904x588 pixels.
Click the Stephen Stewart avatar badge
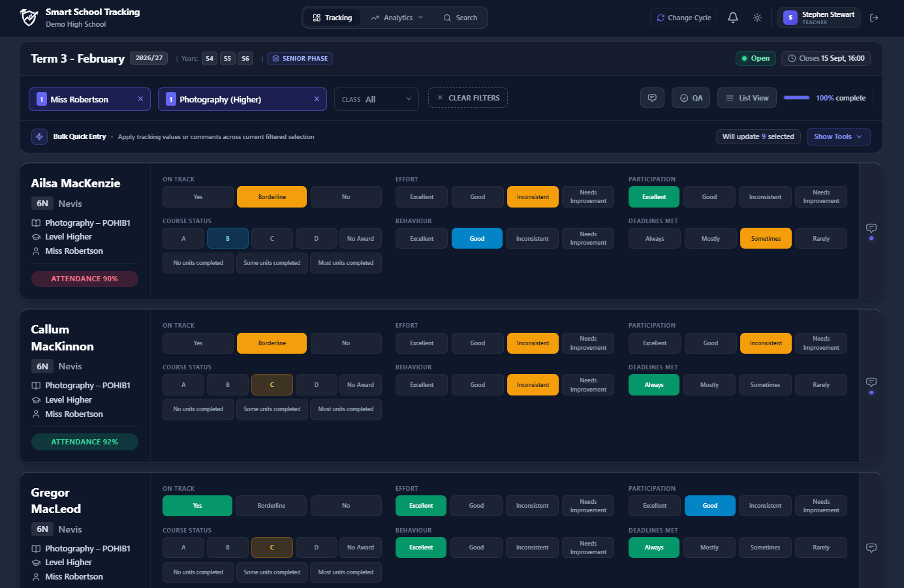coord(790,18)
